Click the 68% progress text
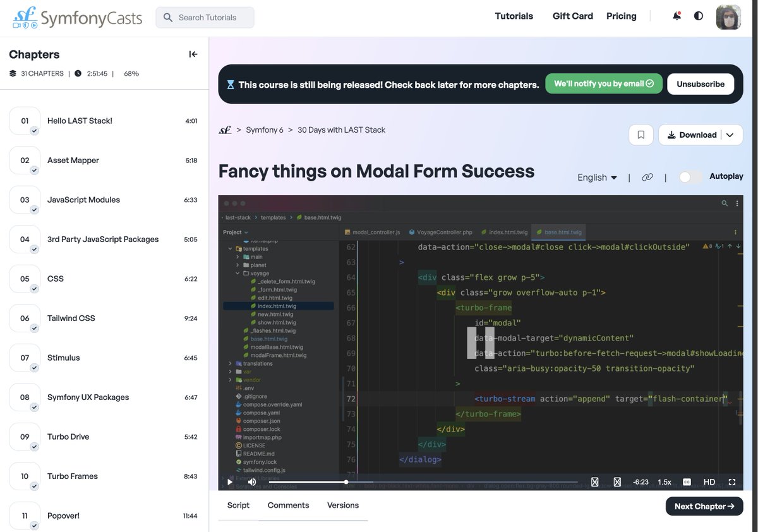This screenshot has height=532, width=758. 131,73
